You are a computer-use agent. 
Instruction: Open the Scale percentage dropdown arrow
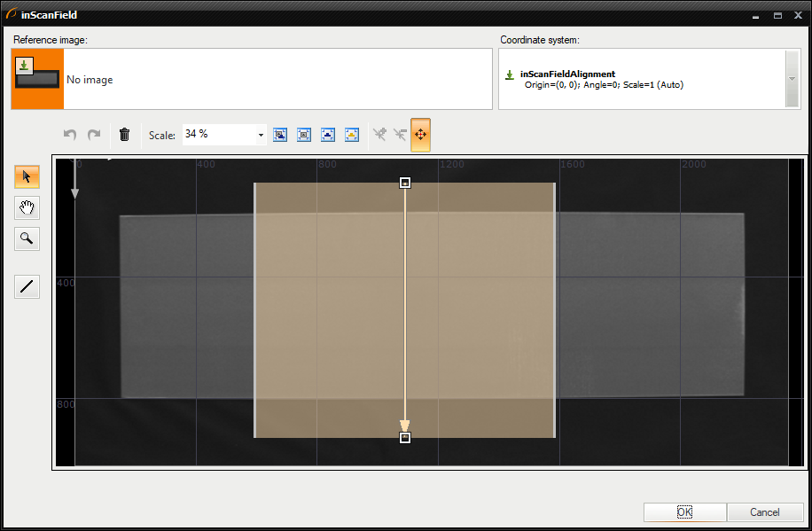tap(261, 136)
